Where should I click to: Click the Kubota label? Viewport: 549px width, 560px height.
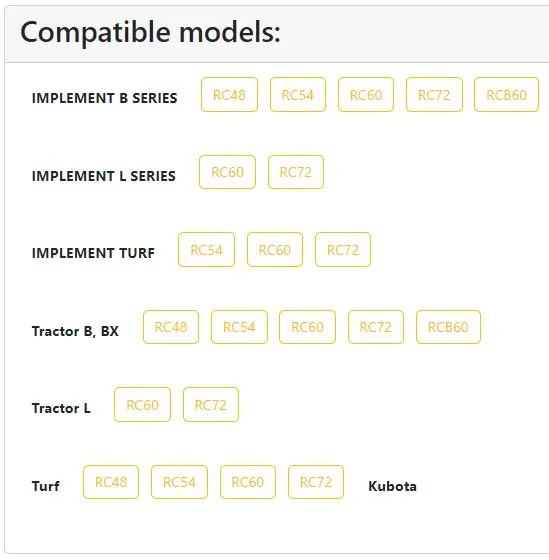coord(392,486)
